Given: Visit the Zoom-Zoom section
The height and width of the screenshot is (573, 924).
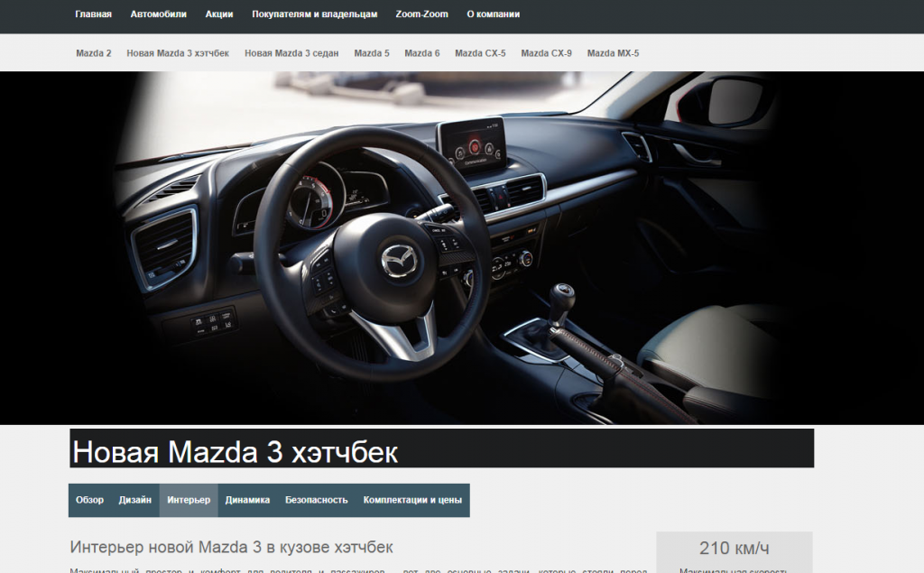Looking at the screenshot, I should pos(422,14).
